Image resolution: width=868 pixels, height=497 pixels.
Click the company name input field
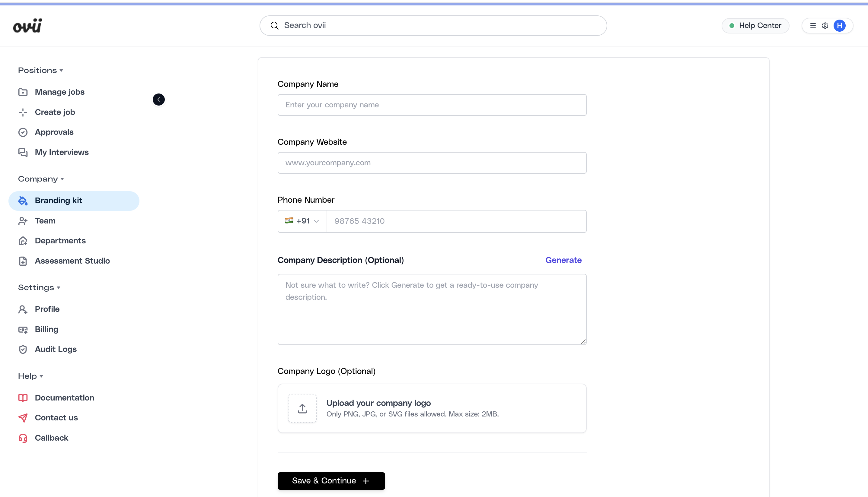[x=432, y=105]
